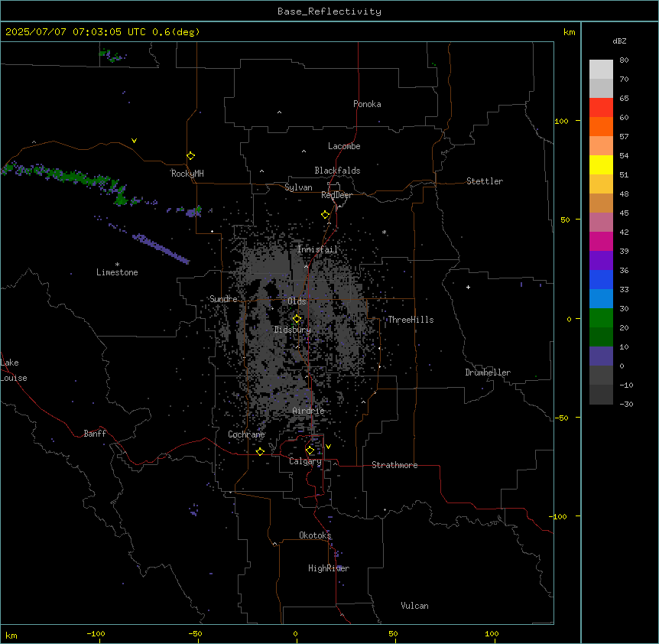Click the Airdrie label
Image resolution: width=659 pixels, height=644 pixels.
pos(309,411)
